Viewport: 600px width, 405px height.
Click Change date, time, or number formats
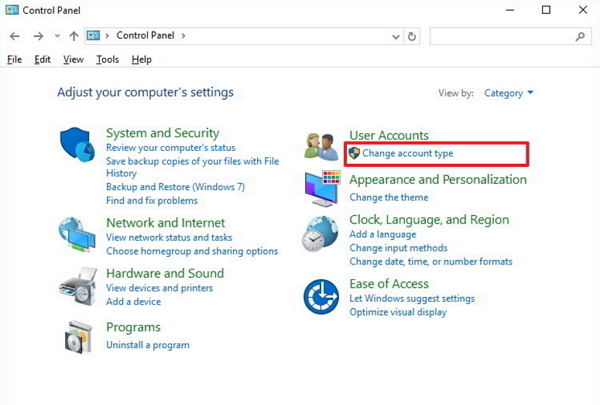pyautogui.click(x=431, y=262)
